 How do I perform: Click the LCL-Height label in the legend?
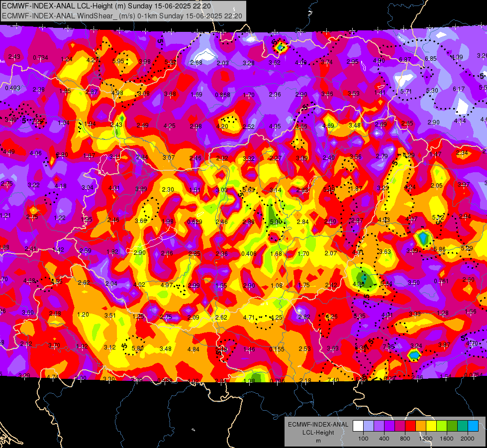click(318, 433)
